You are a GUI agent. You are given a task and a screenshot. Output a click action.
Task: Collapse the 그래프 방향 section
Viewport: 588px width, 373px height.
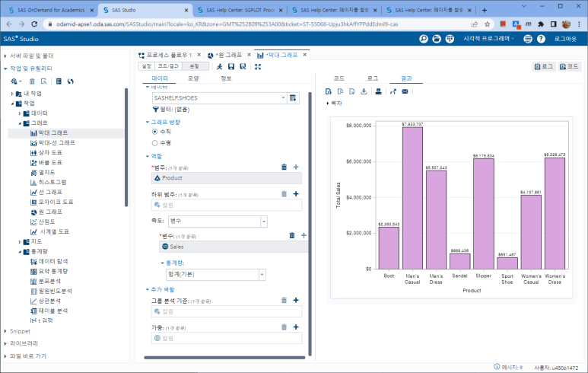click(x=148, y=122)
